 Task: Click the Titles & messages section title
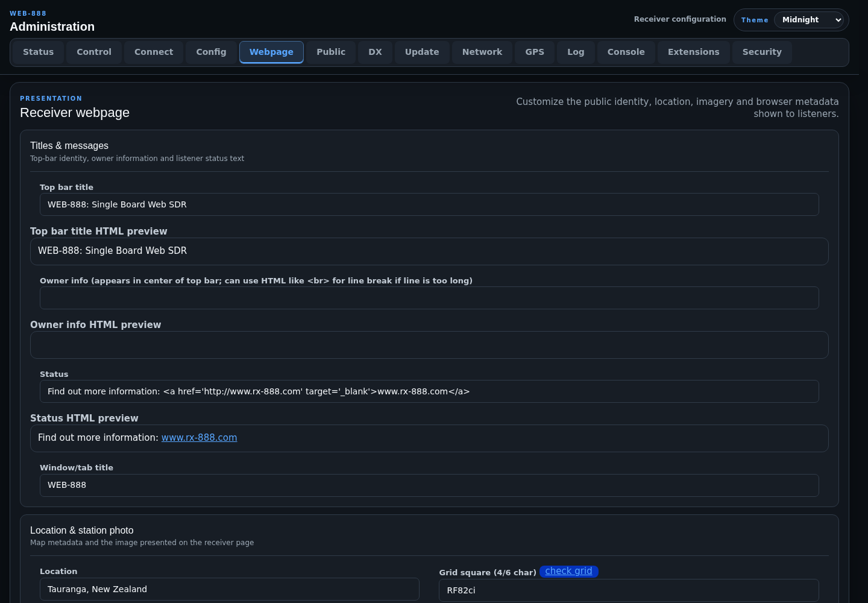[69, 146]
